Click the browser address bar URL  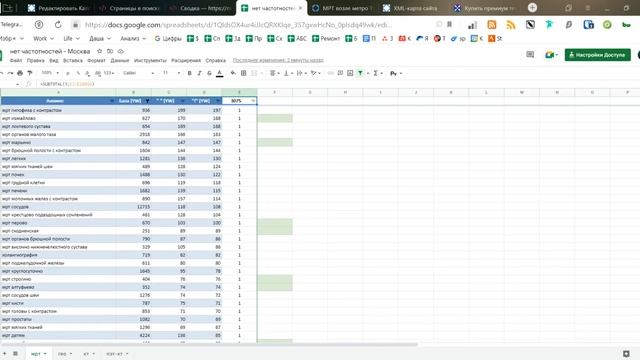tap(238, 25)
